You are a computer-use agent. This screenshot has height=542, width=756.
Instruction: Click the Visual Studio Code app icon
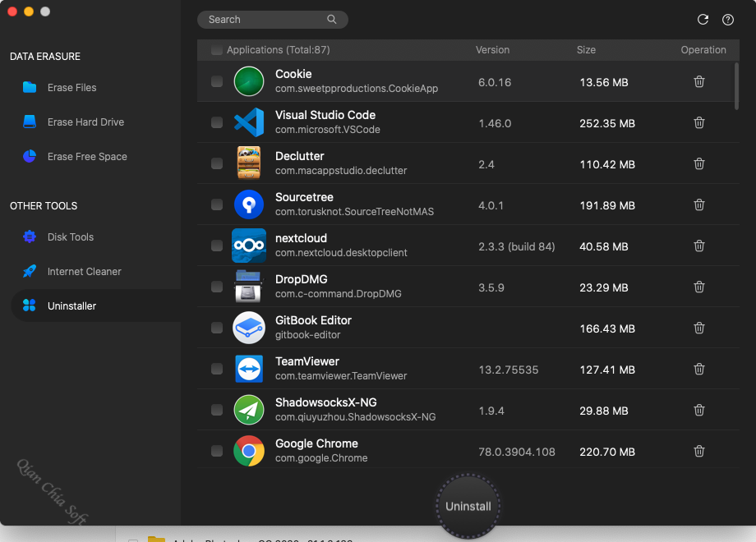(x=249, y=122)
